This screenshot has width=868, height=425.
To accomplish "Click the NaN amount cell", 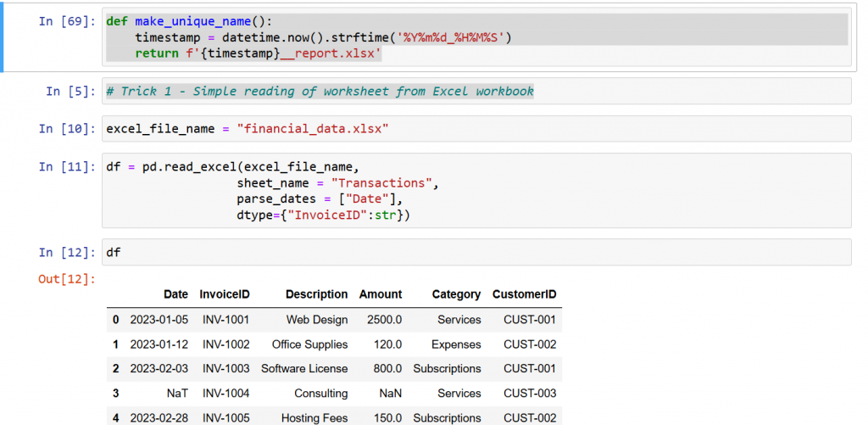I will (391, 394).
